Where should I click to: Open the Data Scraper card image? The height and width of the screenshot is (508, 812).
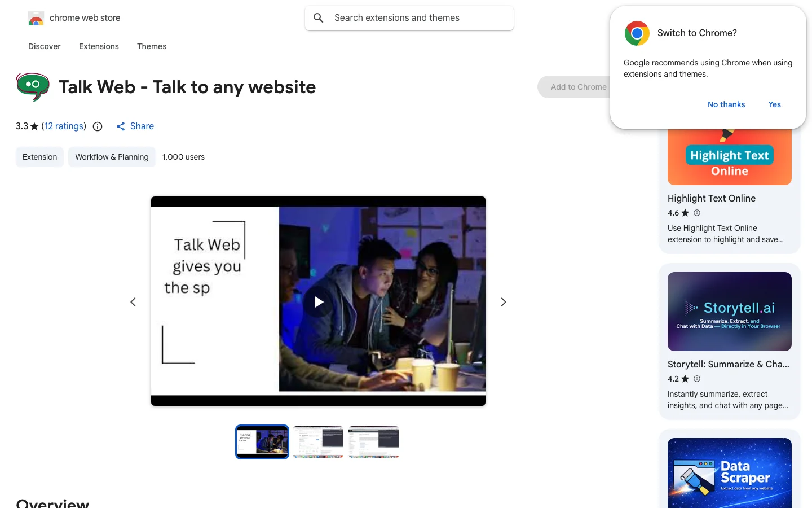[x=730, y=473]
